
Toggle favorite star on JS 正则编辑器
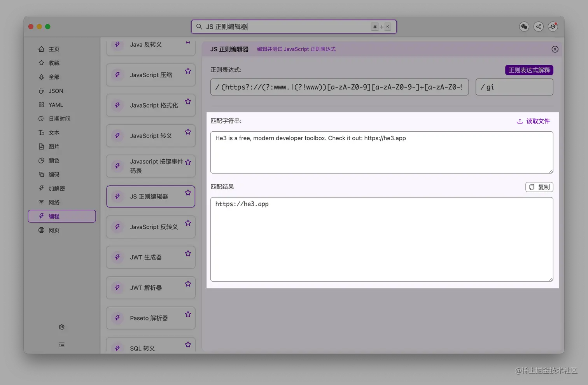coord(188,192)
